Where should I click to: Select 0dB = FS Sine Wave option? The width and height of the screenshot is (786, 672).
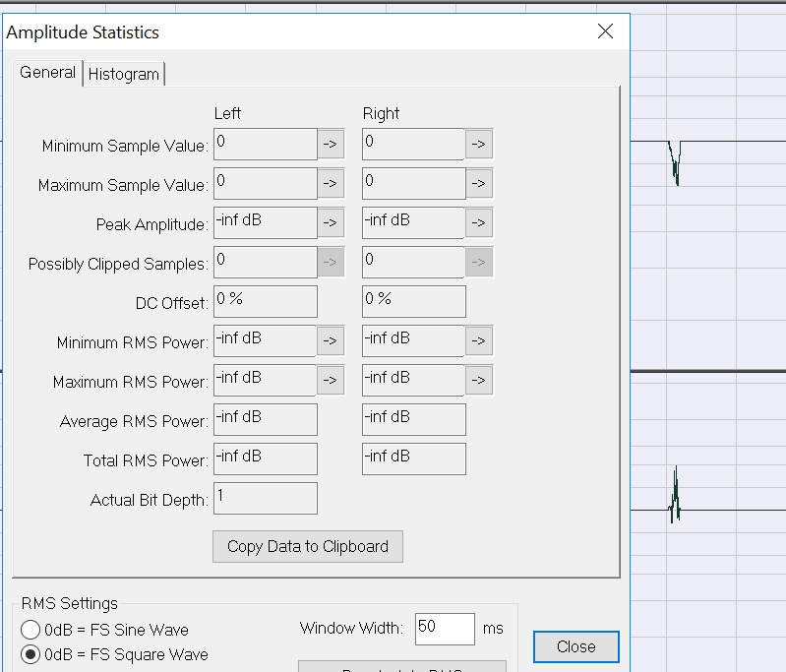(x=30, y=630)
